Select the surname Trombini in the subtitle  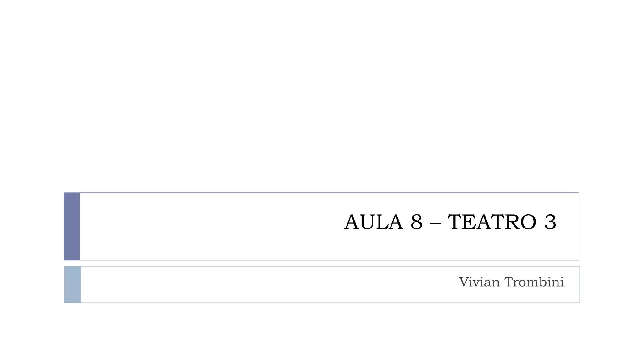tap(534, 282)
